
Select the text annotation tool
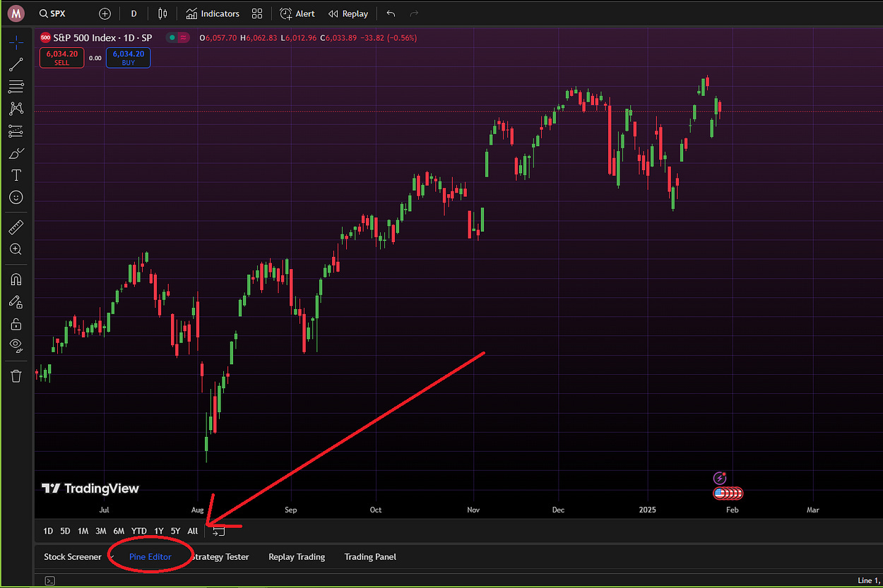[x=16, y=175]
